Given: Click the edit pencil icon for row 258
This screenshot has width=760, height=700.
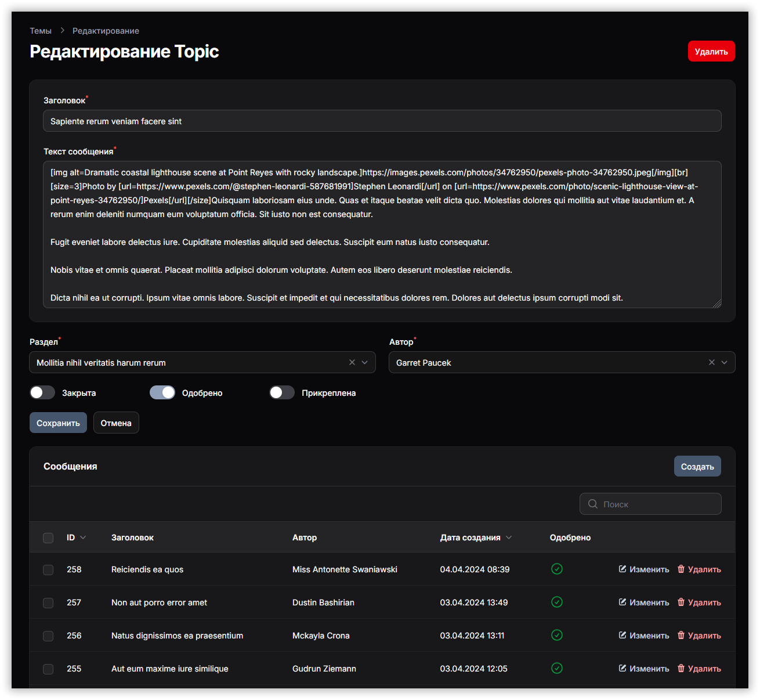Looking at the screenshot, I should [x=623, y=569].
